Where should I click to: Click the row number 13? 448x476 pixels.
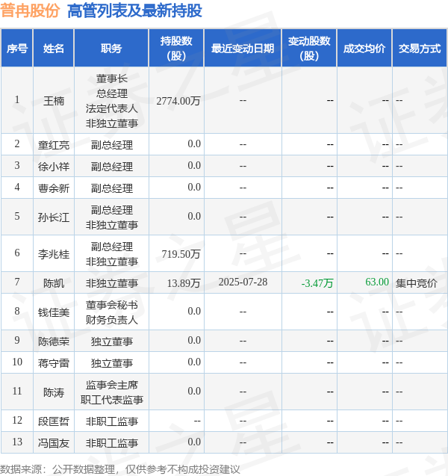click(x=17, y=442)
